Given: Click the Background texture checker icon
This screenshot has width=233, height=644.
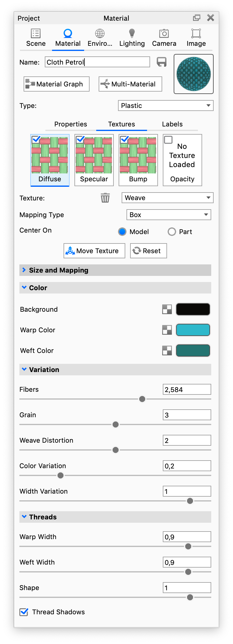Looking at the screenshot, I should click(167, 309).
